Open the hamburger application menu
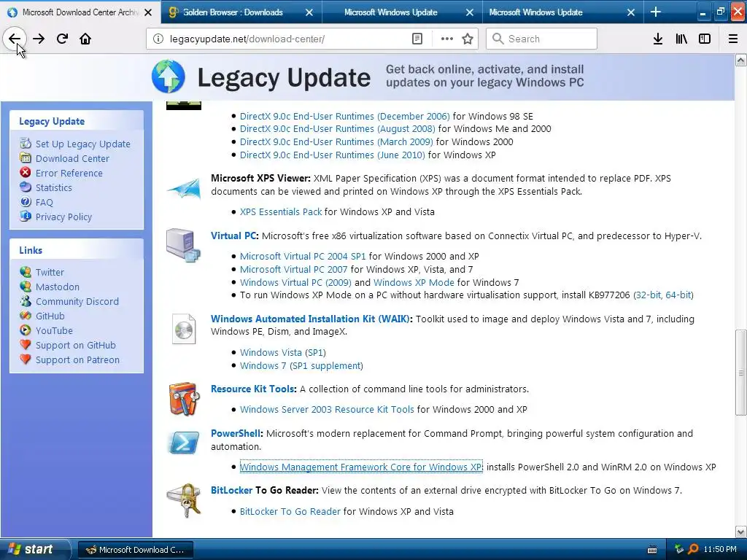Image resolution: width=747 pixels, height=560 pixels. [733, 39]
